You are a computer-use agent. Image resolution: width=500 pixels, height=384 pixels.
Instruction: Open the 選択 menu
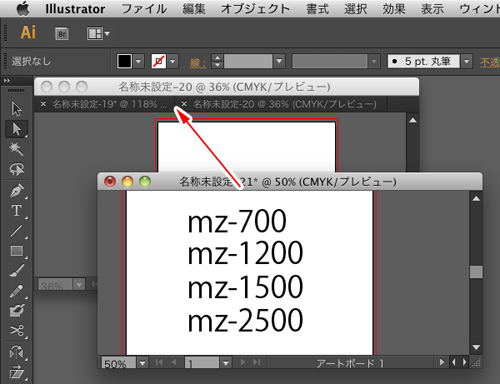(x=356, y=9)
